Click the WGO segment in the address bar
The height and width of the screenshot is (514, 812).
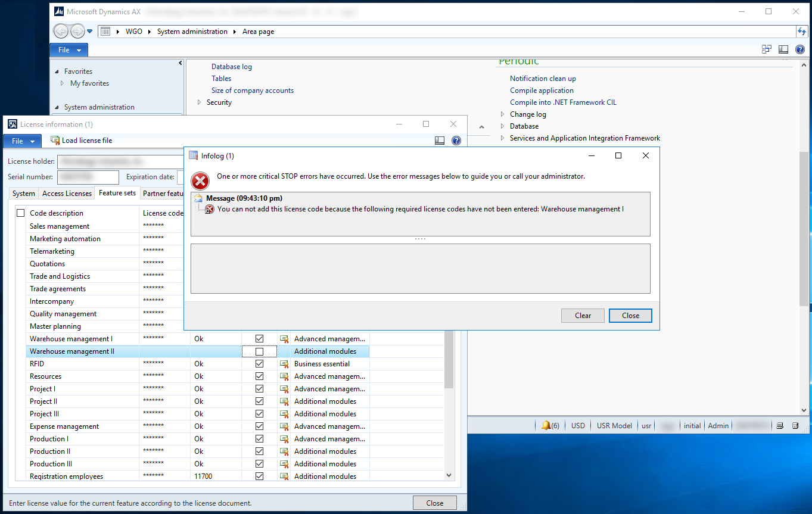(134, 32)
